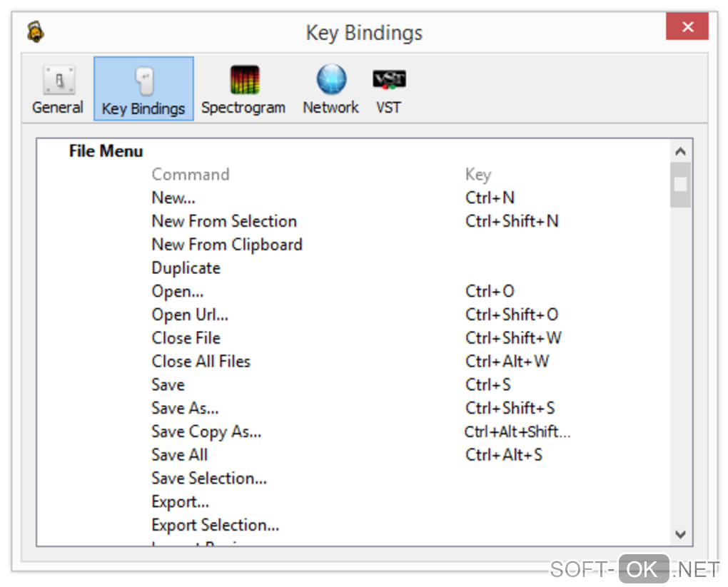Select the File Menu group header
The height and width of the screenshot is (587, 728).
106,151
